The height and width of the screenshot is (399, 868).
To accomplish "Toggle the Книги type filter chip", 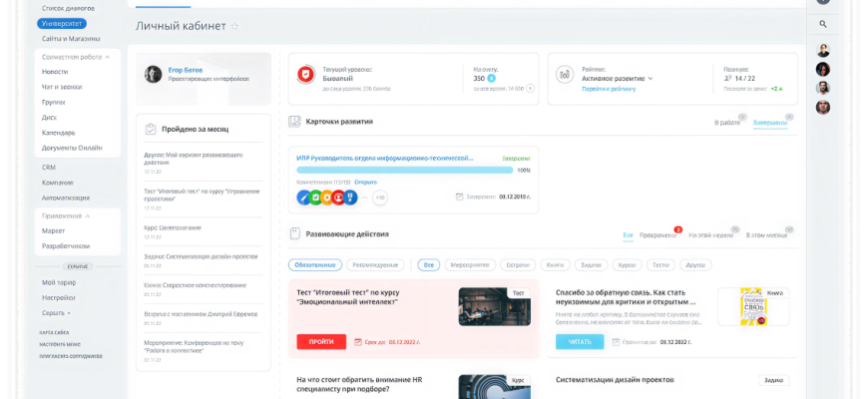I will (x=555, y=265).
